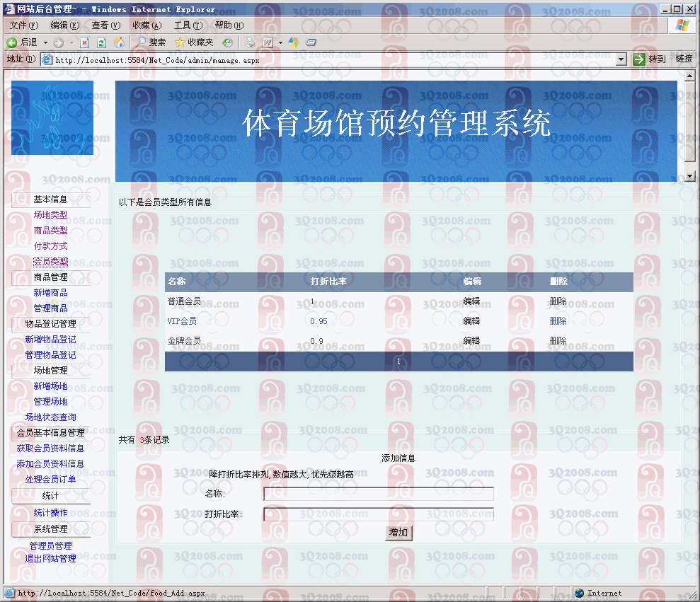Click the status bar page icon
This screenshot has width=700, height=602.
[9, 593]
